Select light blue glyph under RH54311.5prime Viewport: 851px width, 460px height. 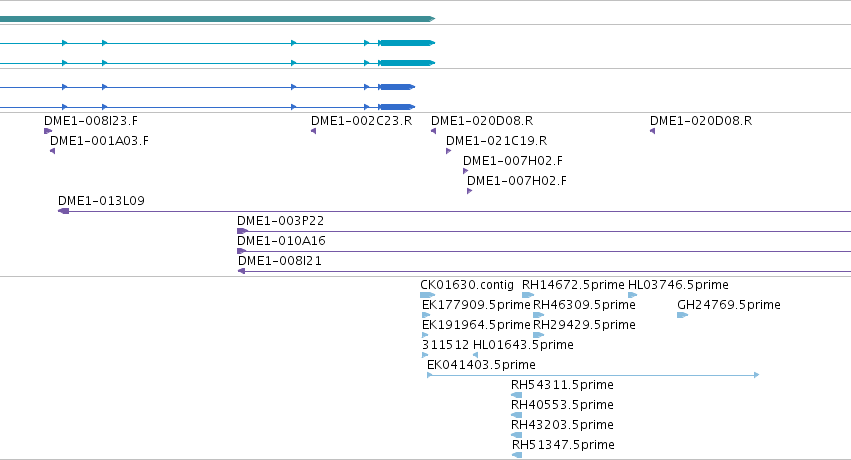[x=517, y=395]
